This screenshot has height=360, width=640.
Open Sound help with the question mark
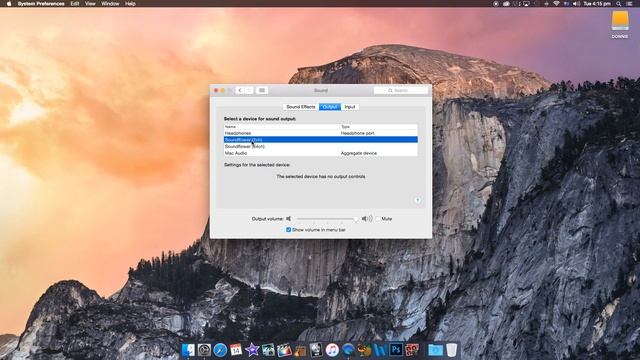[418, 200]
